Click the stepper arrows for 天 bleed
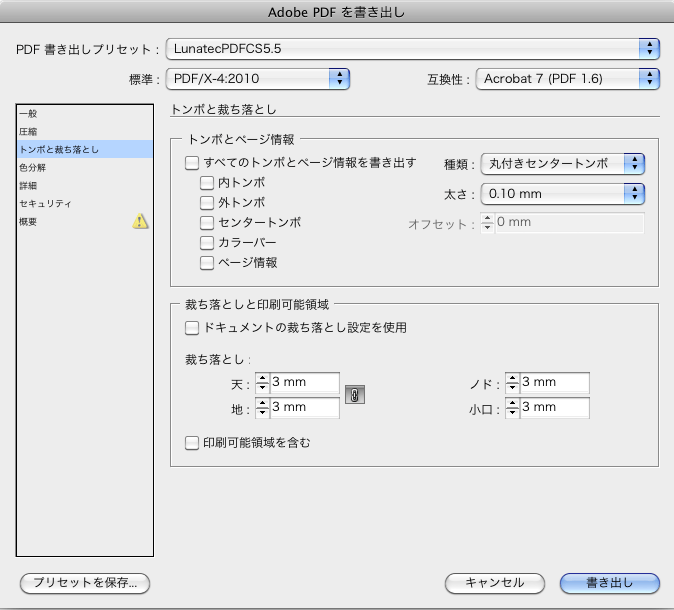The width and height of the screenshot is (674, 610). (x=262, y=383)
